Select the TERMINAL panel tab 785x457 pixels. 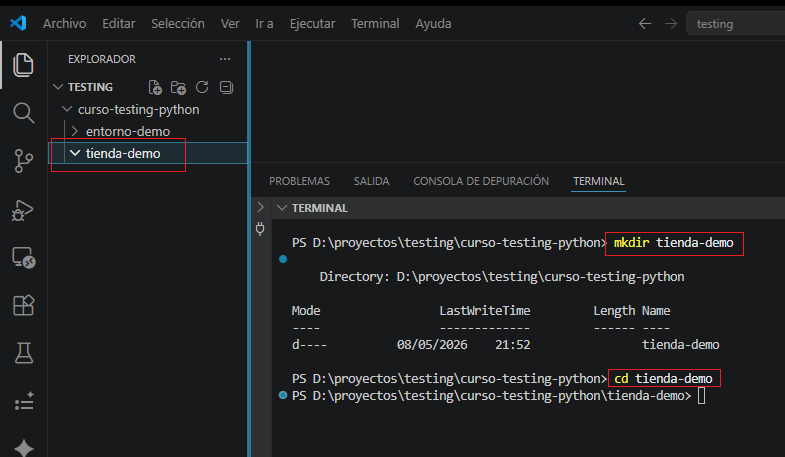[599, 181]
